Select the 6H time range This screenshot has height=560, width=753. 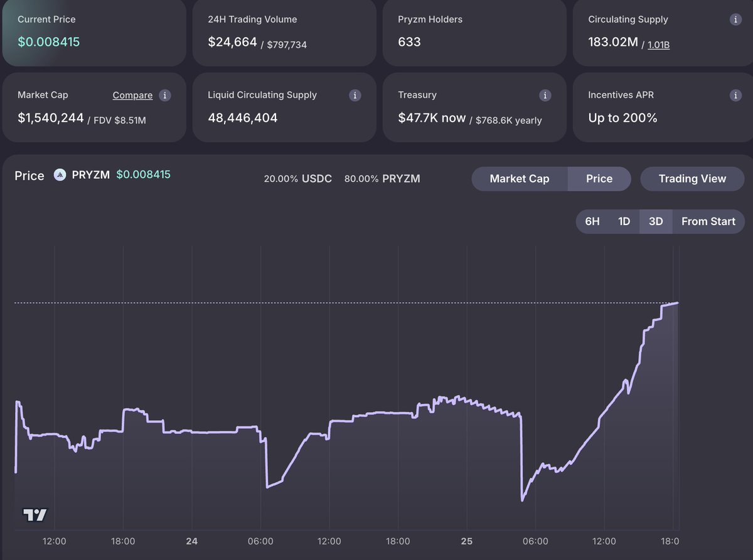click(x=592, y=221)
